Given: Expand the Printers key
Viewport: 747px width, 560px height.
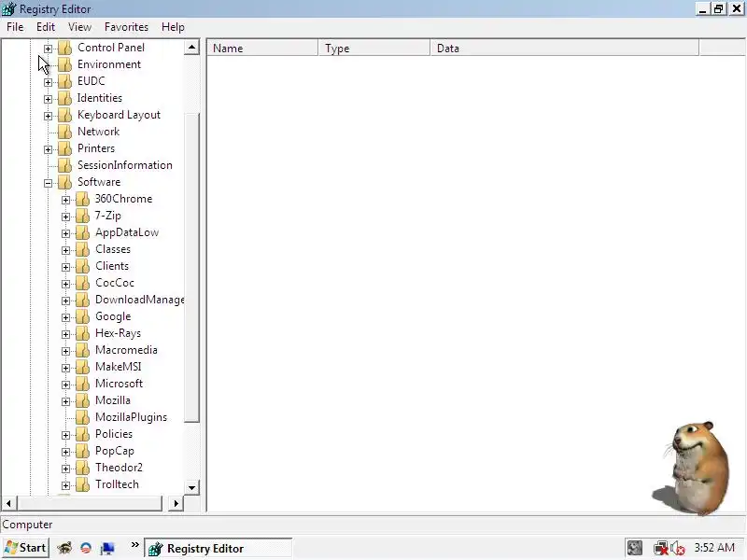Looking at the screenshot, I should tap(48, 149).
